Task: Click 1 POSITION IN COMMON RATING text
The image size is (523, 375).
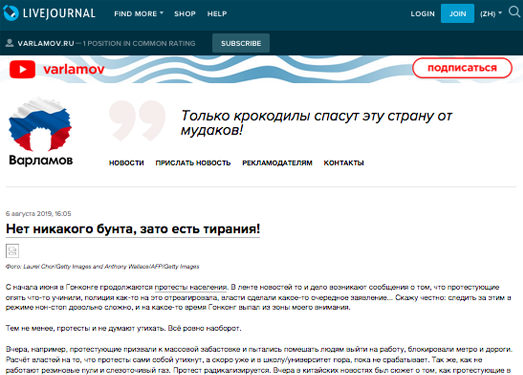Action: point(139,43)
